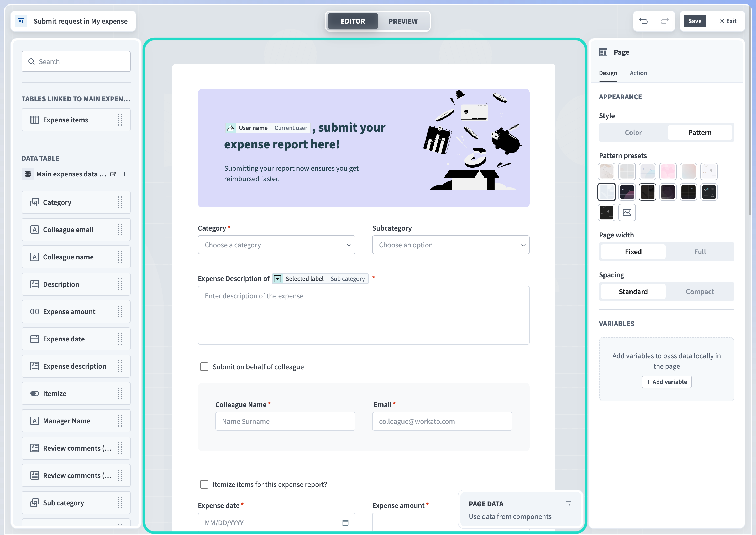Select the first Review comments field item
The width and height of the screenshot is (756, 535).
(76, 448)
